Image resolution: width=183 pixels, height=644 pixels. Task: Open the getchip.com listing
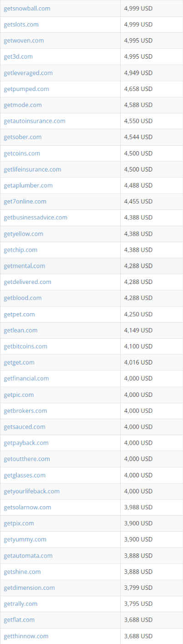(x=20, y=250)
